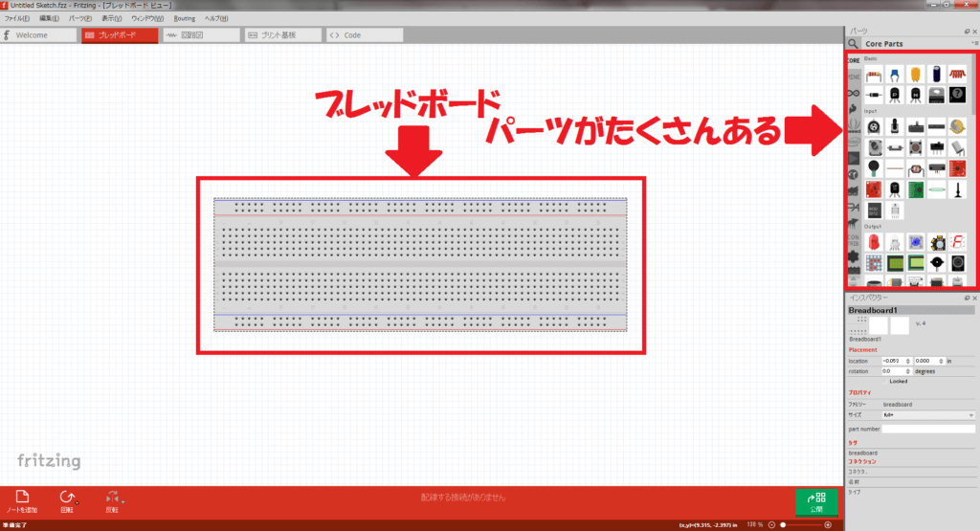Viewport: 980px width, 531px height.
Task: Open the Routing menu
Action: click(185, 19)
